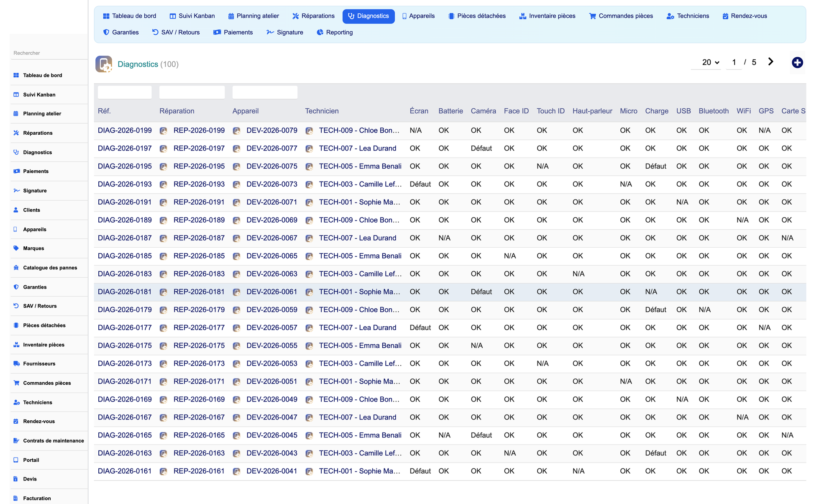Click the Réparations tools icon in sidebar
The width and height of the screenshot is (814, 504).
tap(16, 133)
